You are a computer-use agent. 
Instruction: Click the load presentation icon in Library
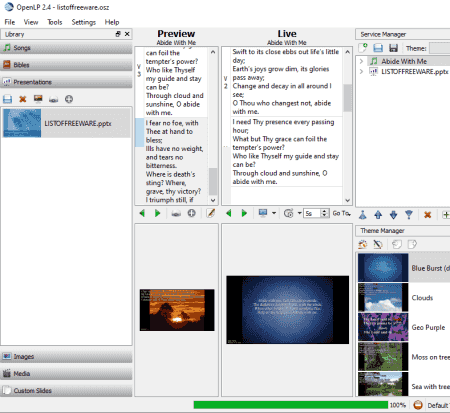[x=7, y=99]
